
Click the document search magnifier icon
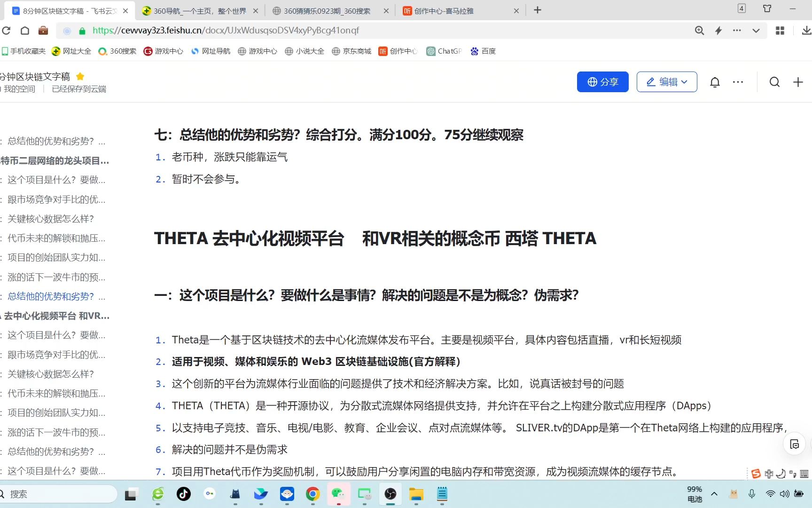(x=774, y=82)
